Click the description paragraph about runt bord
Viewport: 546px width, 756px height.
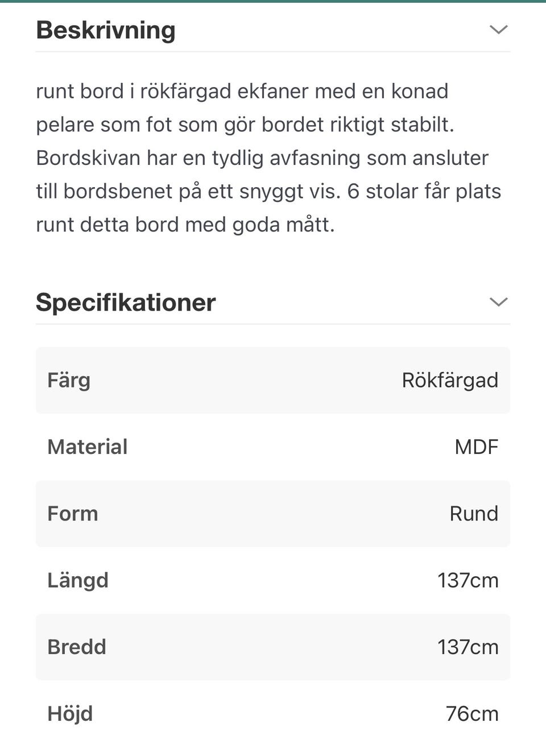coord(268,158)
